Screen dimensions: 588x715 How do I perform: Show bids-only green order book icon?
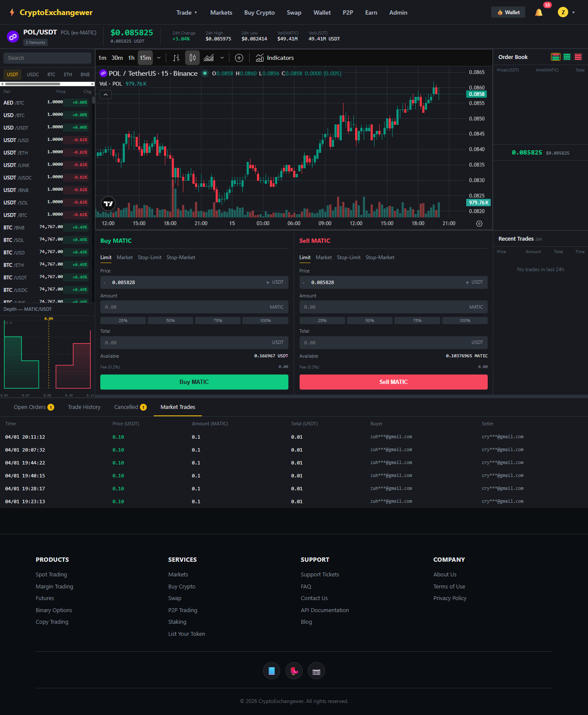[x=567, y=57]
